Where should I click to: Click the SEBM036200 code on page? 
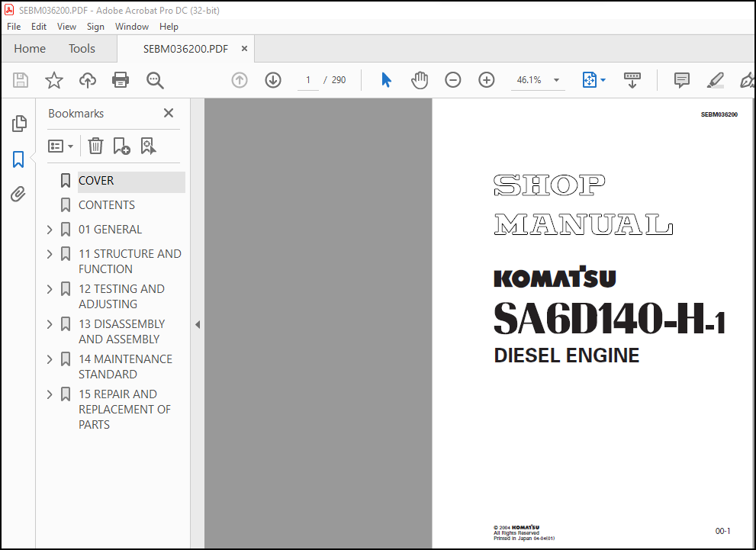(719, 114)
